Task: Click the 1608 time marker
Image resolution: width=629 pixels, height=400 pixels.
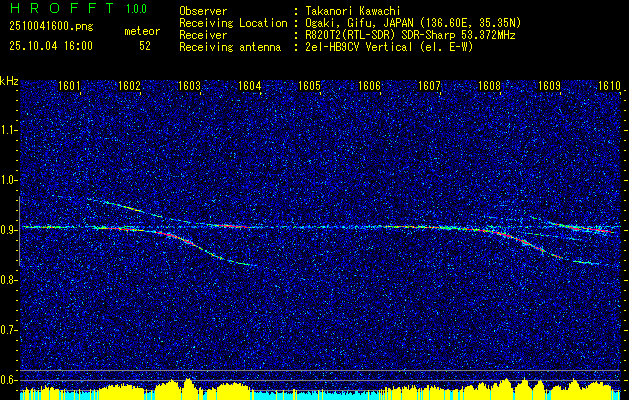Action: [489, 86]
